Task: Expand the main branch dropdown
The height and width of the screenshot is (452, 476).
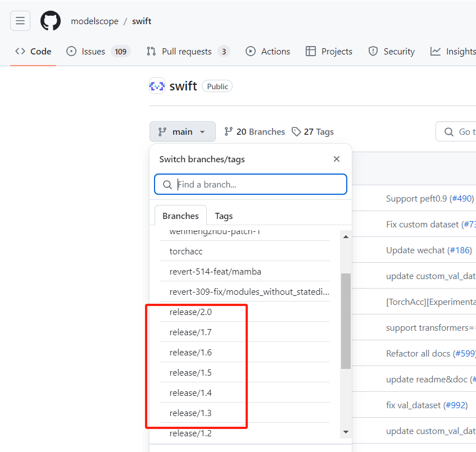Action: (183, 131)
